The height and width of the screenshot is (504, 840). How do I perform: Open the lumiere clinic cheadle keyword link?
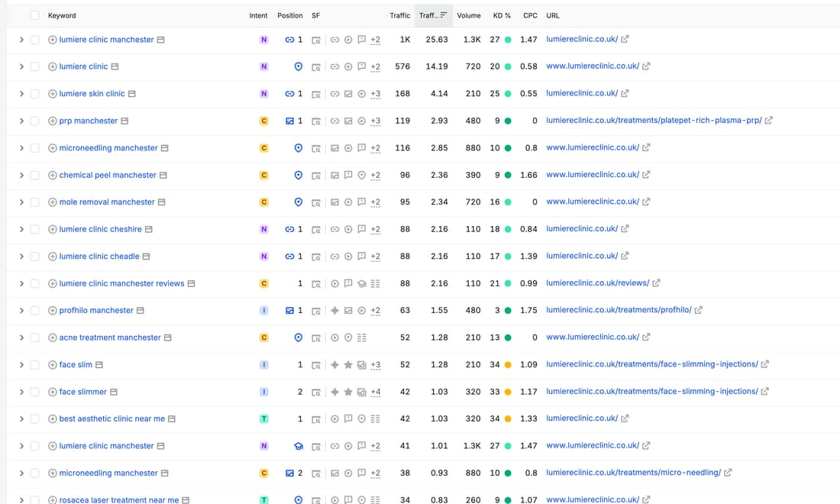point(99,257)
